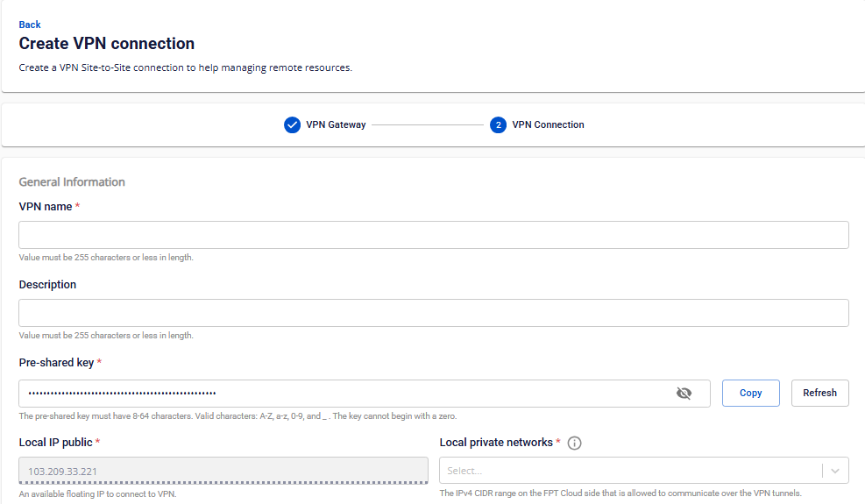Show the pre-shared key via eye icon
Screen dimensions: 865x504
point(684,394)
